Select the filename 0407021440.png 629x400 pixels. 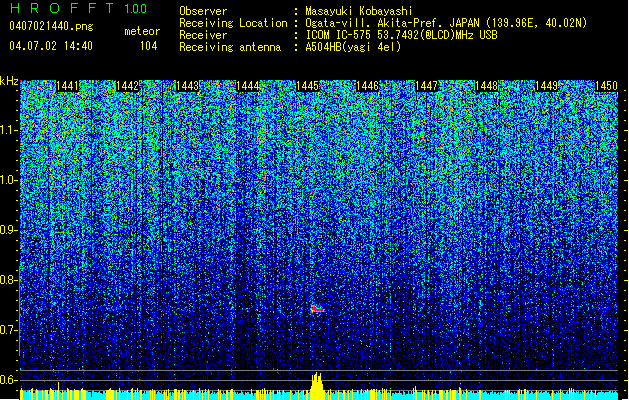[x=51, y=26]
